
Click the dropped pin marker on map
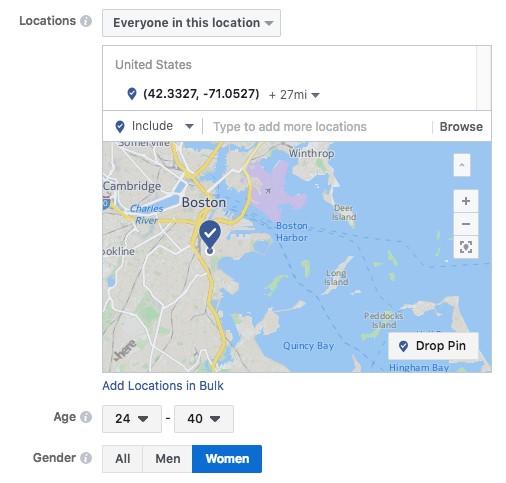coord(210,237)
